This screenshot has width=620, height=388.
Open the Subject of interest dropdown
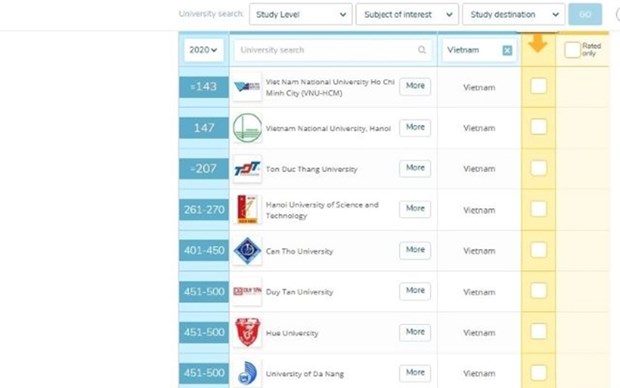pos(407,15)
